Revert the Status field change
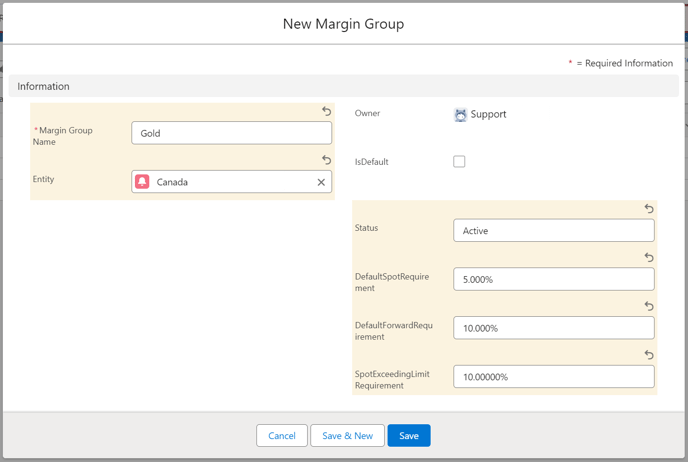This screenshot has width=688, height=462. coord(648,209)
